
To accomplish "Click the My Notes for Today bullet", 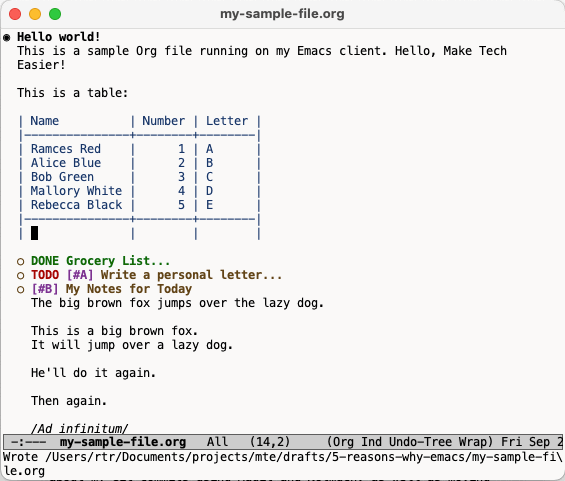I will pos(21,290).
